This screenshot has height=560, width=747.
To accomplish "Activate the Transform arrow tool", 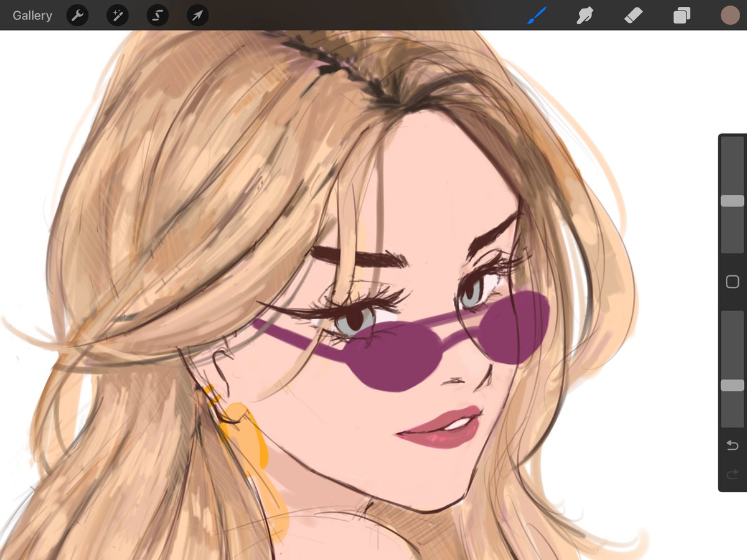I will tap(197, 16).
